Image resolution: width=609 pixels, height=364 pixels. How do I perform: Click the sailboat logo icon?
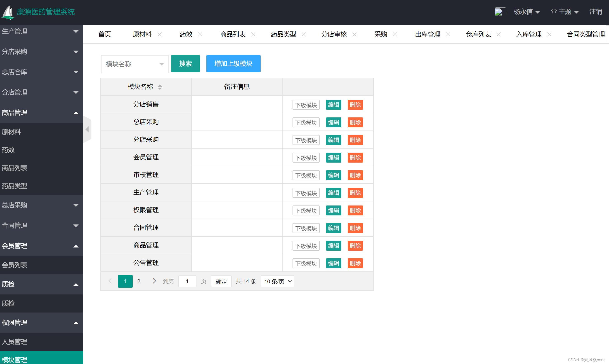click(x=8, y=12)
